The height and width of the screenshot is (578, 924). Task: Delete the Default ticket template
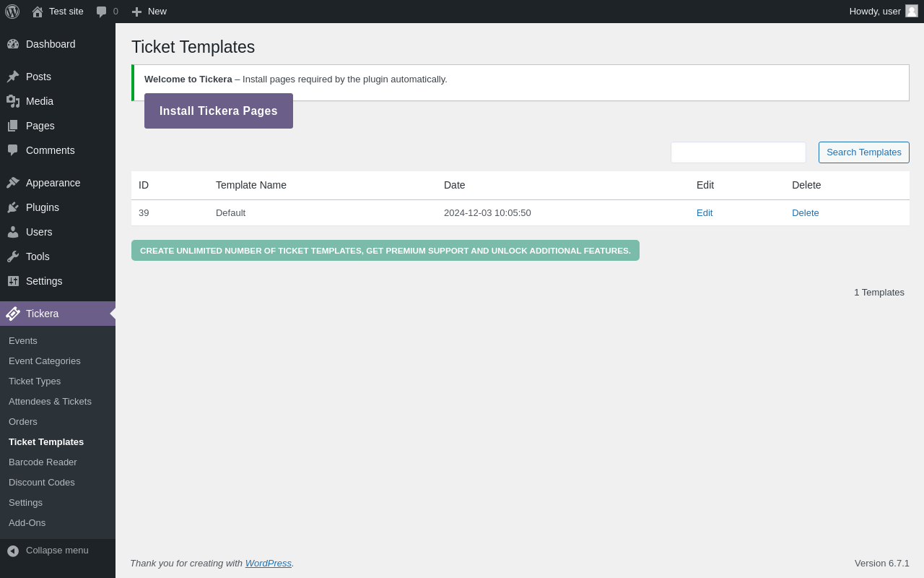click(806, 213)
